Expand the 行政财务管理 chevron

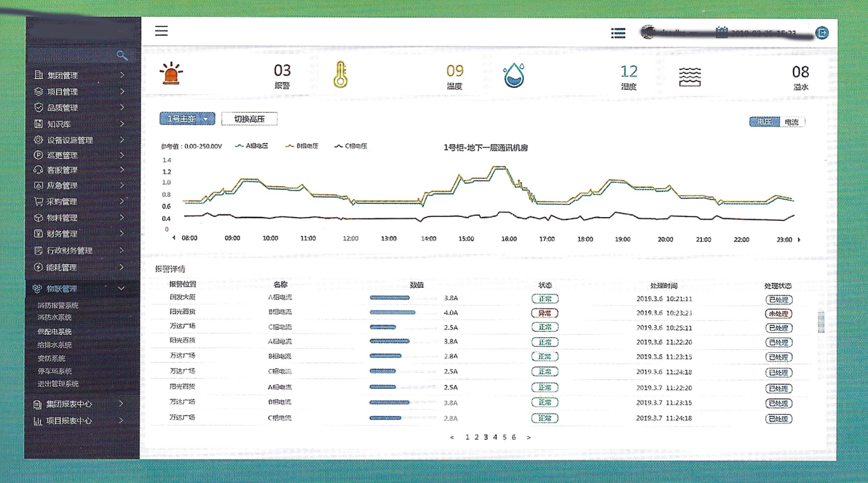click(x=122, y=250)
